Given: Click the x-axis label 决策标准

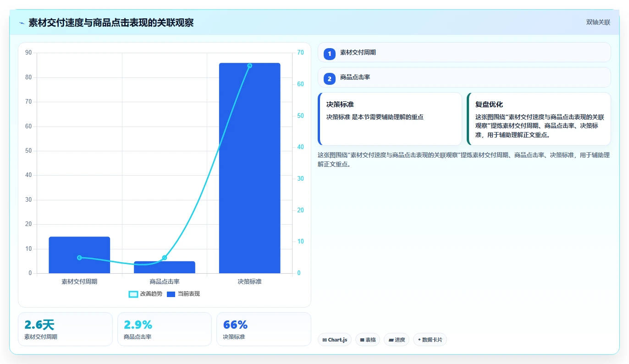Looking at the screenshot, I should click(x=249, y=281).
